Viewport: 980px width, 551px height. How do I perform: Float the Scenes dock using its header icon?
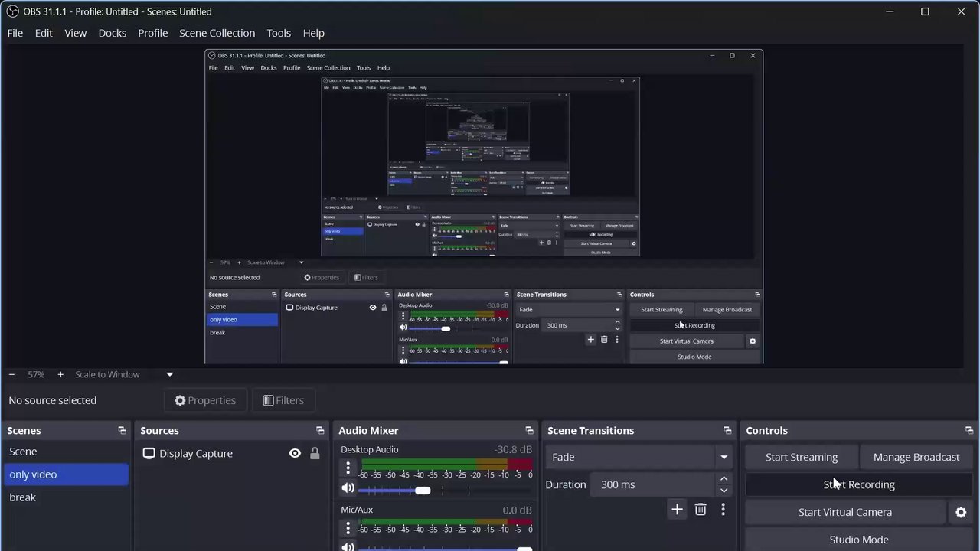point(122,431)
